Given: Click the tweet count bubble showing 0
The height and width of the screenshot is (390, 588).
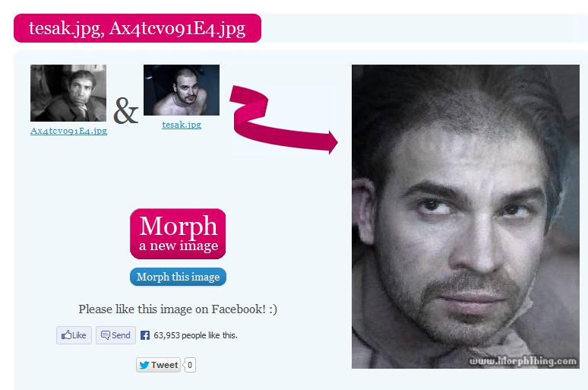Looking at the screenshot, I should 190,365.
